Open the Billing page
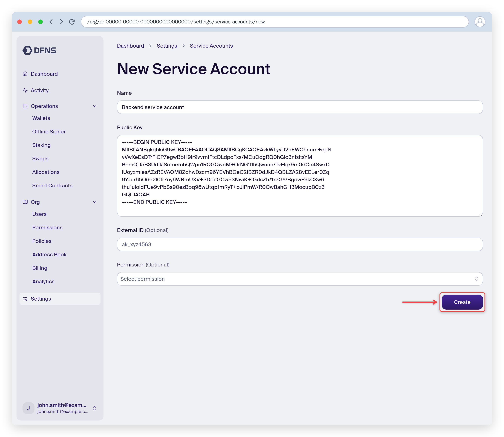Screen dimensions: 504x437 point(40,268)
